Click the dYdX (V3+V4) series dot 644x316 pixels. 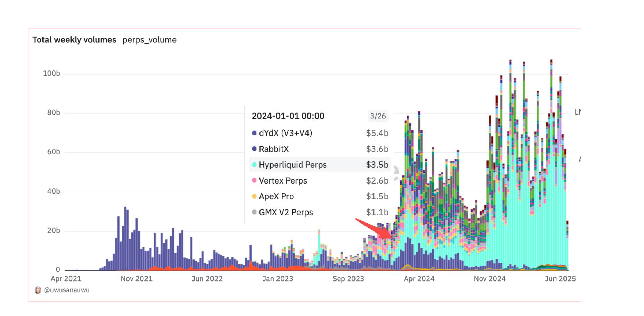[x=254, y=133]
